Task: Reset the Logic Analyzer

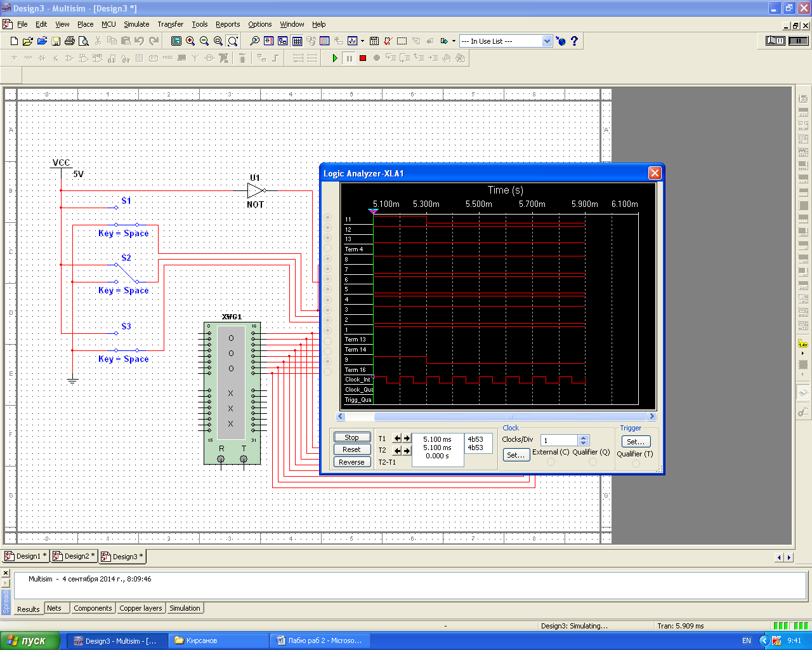Action: click(352, 449)
